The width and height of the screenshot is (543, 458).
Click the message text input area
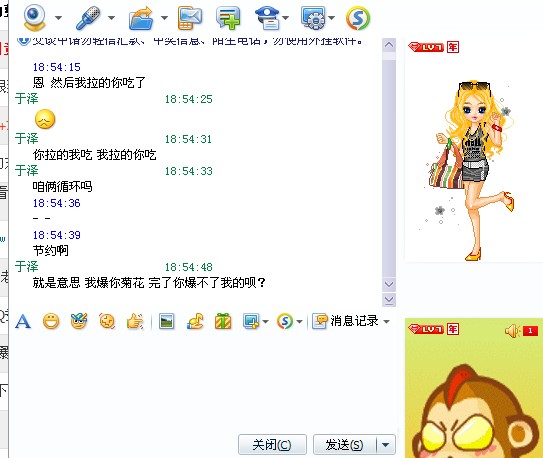coord(203,381)
